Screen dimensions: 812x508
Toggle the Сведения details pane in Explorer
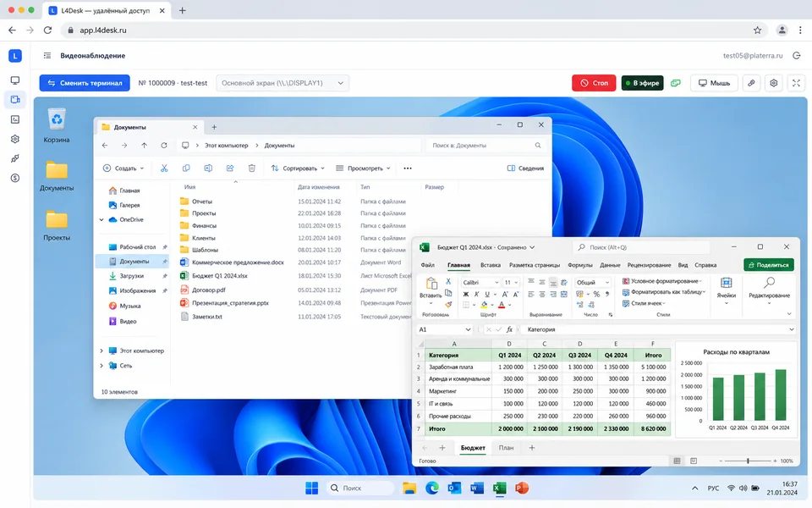tap(525, 168)
